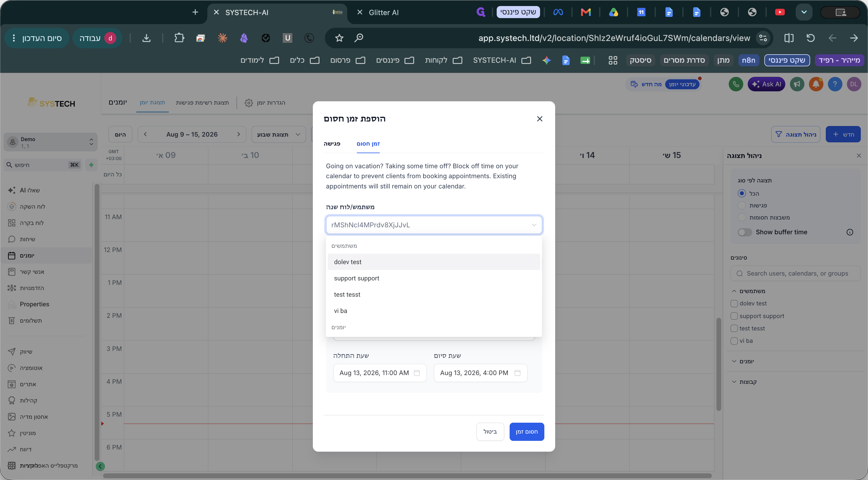This screenshot has height=480, width=868.
Task: Click the Show buffer time info icon
Action: coord(850,232)
